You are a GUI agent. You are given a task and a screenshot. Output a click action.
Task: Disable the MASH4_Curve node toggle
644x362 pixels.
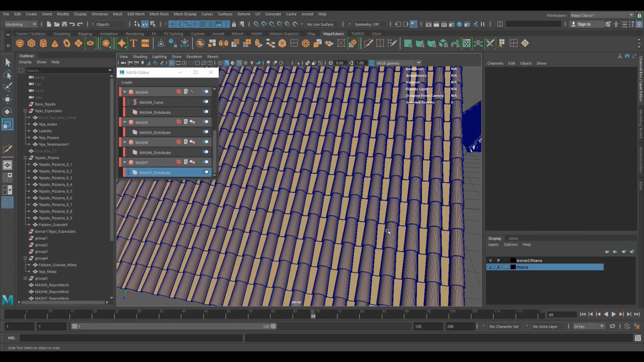coord(205,102)
